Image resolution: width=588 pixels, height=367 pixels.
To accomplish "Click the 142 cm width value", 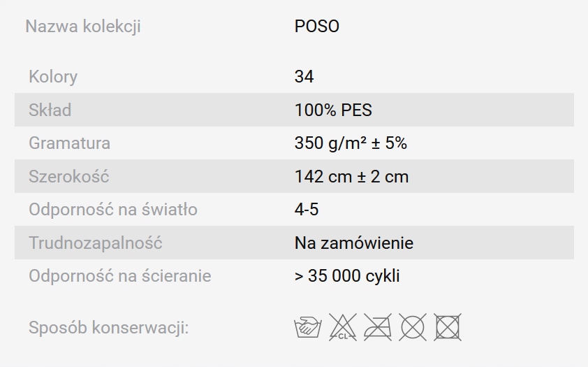I will click(x=351, y=177).
